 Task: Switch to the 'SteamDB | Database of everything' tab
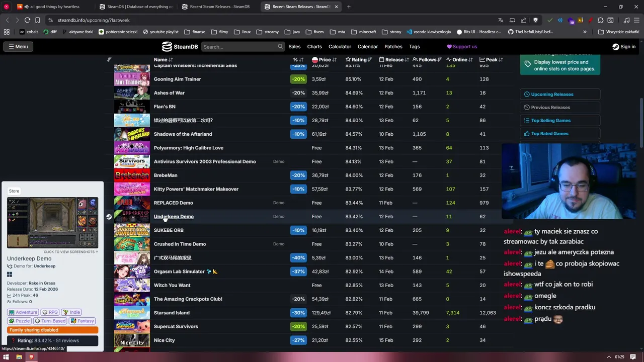click(x=136, y=7)
